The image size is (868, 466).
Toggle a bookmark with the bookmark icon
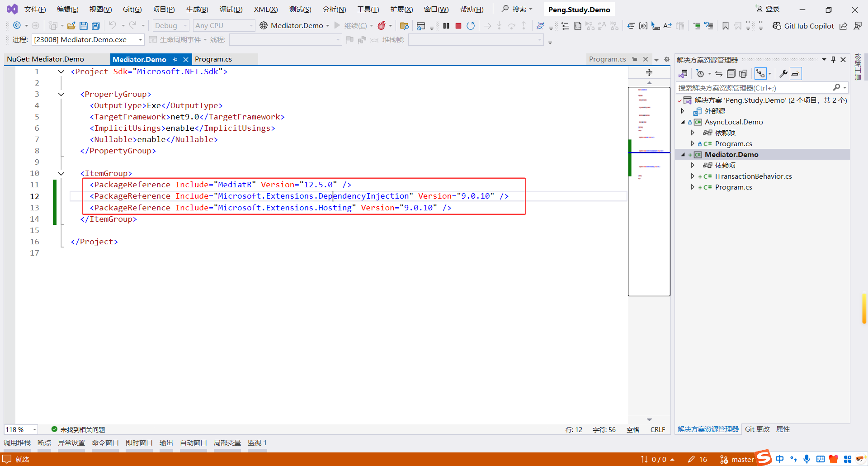click(726, 26)
